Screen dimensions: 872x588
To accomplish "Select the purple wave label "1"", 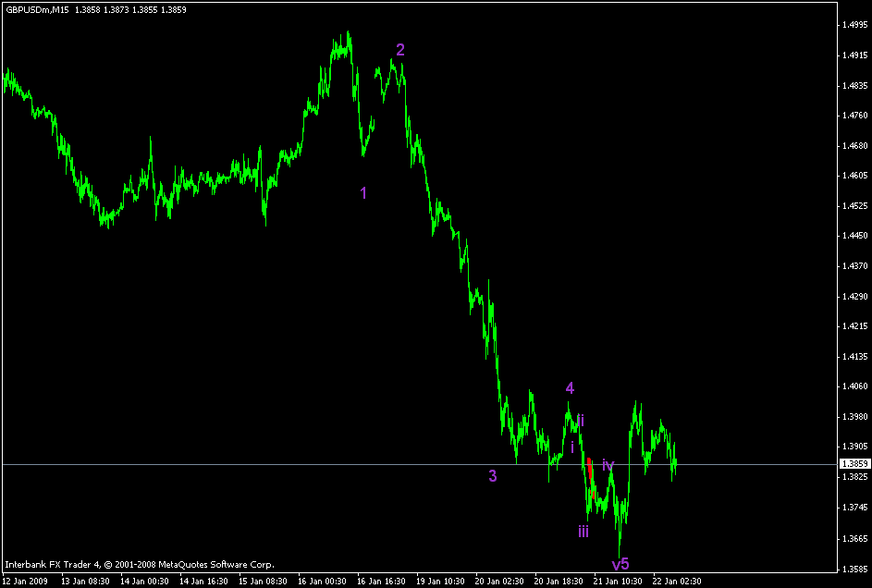I will 363,193.
